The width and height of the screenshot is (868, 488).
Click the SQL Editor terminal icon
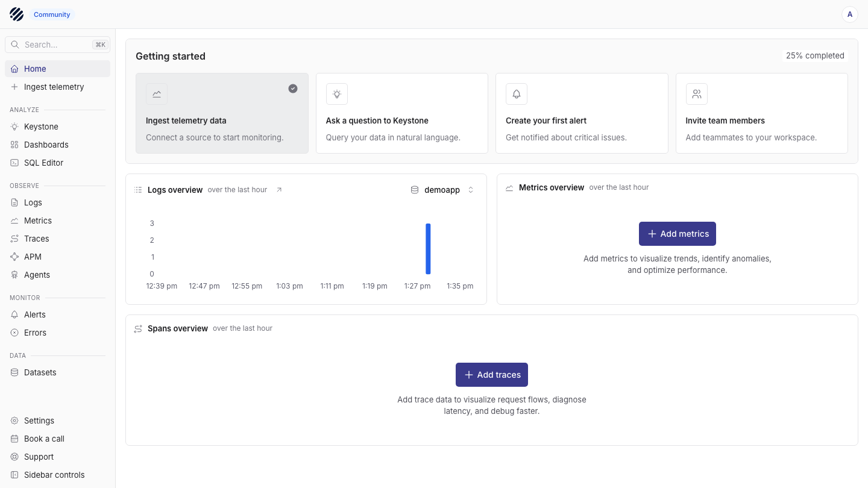tap(14, 163)
